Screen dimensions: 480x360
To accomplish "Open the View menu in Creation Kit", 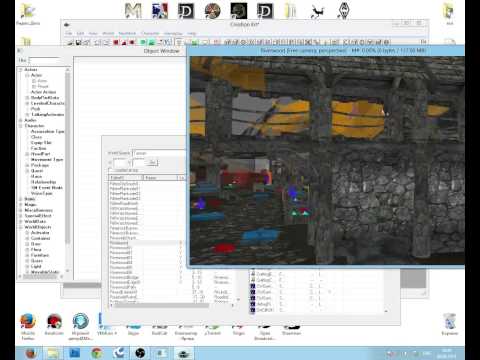I will 93,33.
